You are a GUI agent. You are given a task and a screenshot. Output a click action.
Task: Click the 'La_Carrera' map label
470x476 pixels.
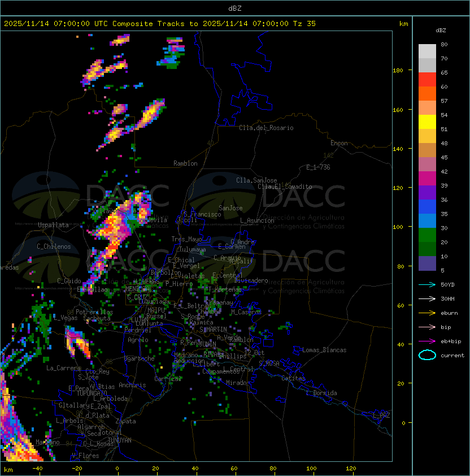coord(63,368)
